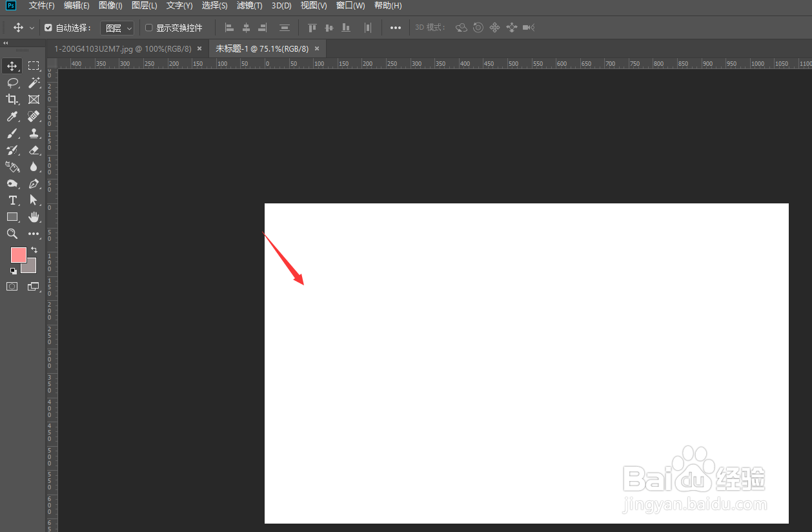Open the 帮助(H) menu
Image resolution: width=812 pixels, height=532 pixels.
point(388,6)
